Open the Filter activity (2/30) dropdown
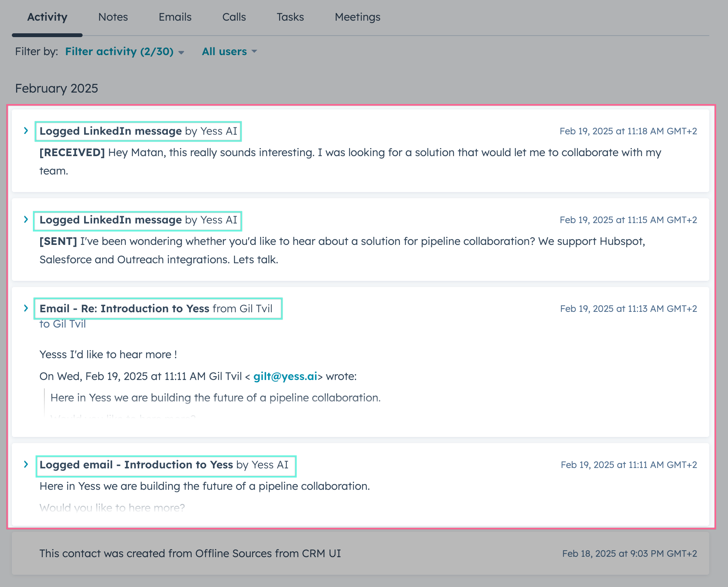 [125, 51]
